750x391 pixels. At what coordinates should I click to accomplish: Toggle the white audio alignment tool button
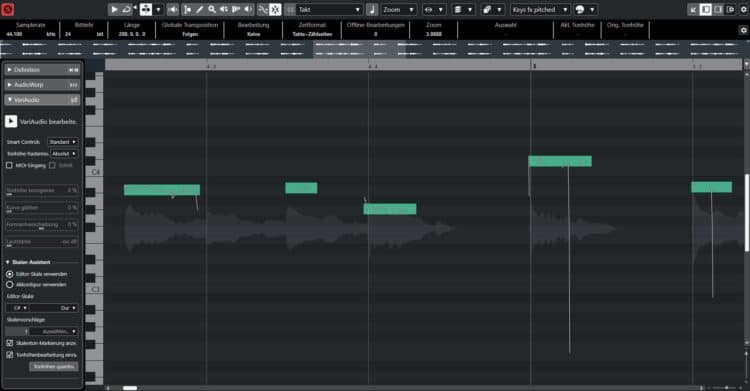pos(146,10)
